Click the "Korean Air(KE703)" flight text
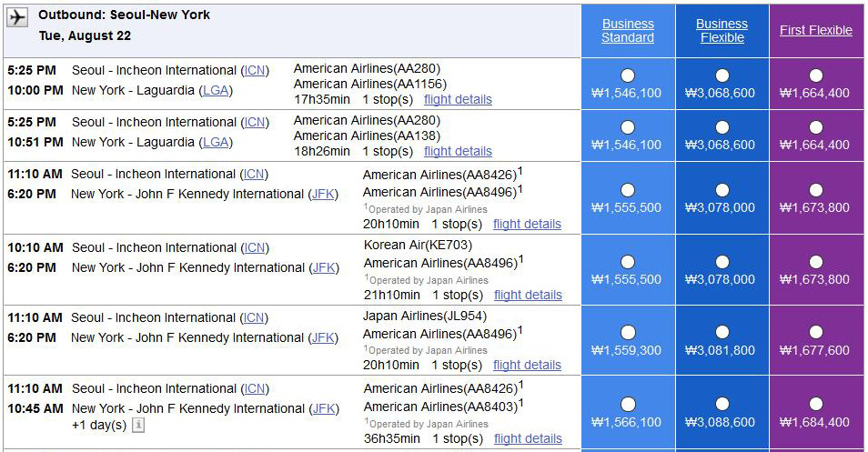 (x=418, y=245)
